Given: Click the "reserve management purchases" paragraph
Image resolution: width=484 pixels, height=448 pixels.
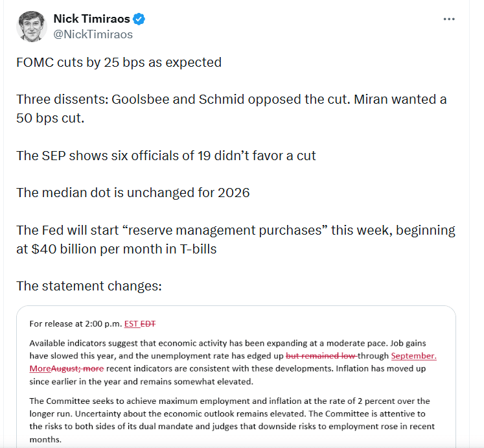Looking at the screenshot, I should point(235,239).
